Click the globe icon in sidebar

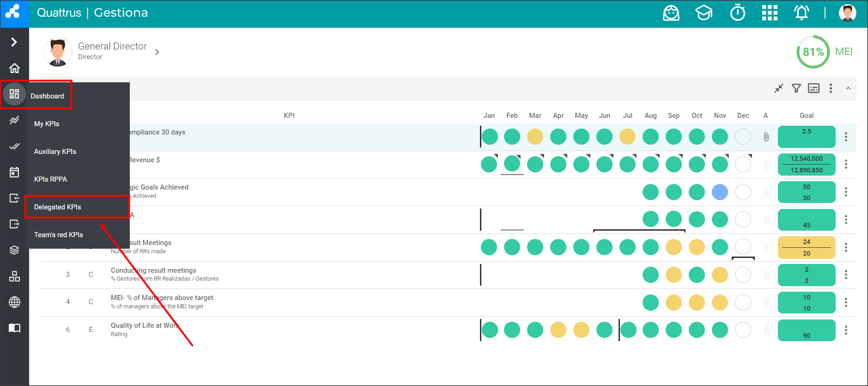click(14, 302)
